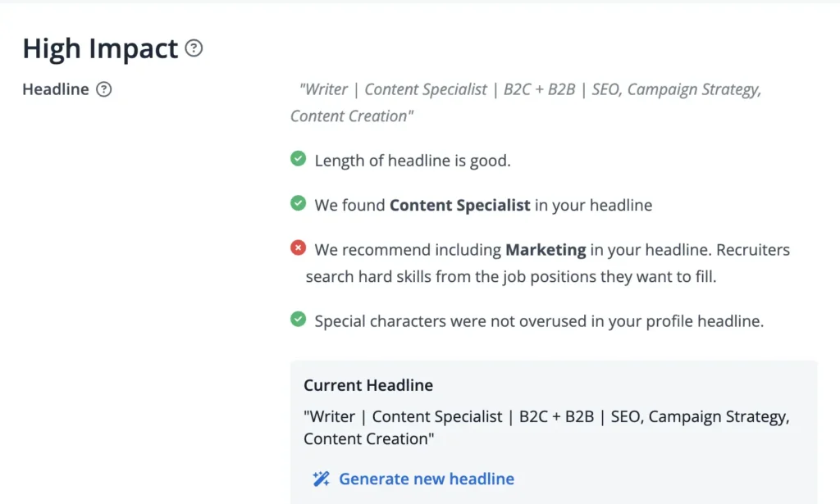Click the question mark next to Headline

(104, 90)
